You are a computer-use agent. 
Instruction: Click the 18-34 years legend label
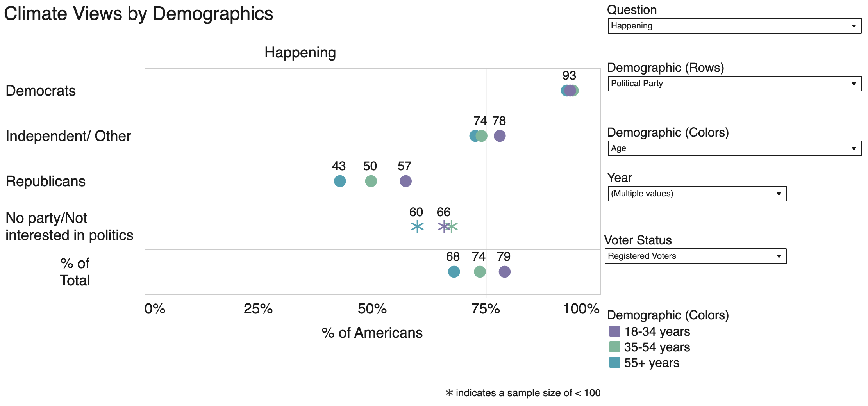click(x=657, y=331)
